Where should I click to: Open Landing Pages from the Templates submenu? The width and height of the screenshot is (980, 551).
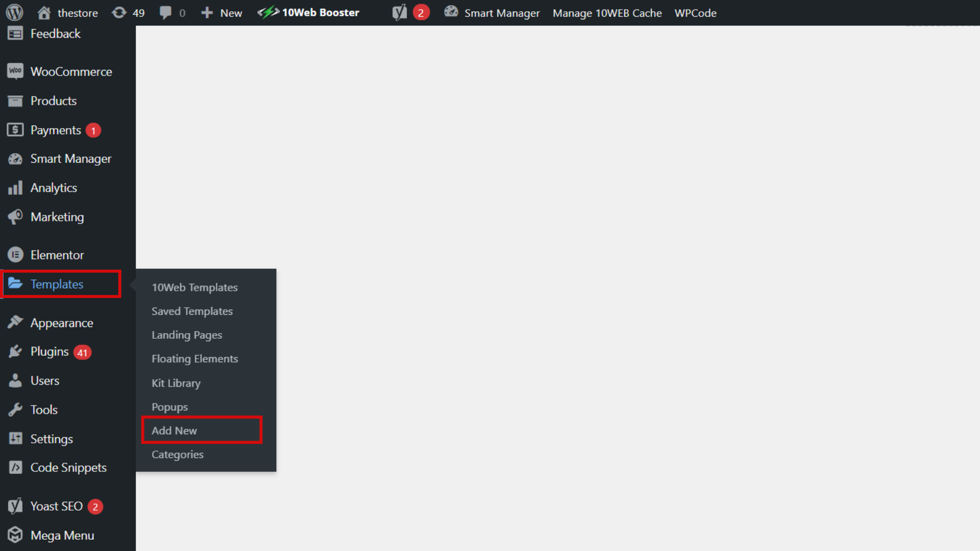coord(186,335)
